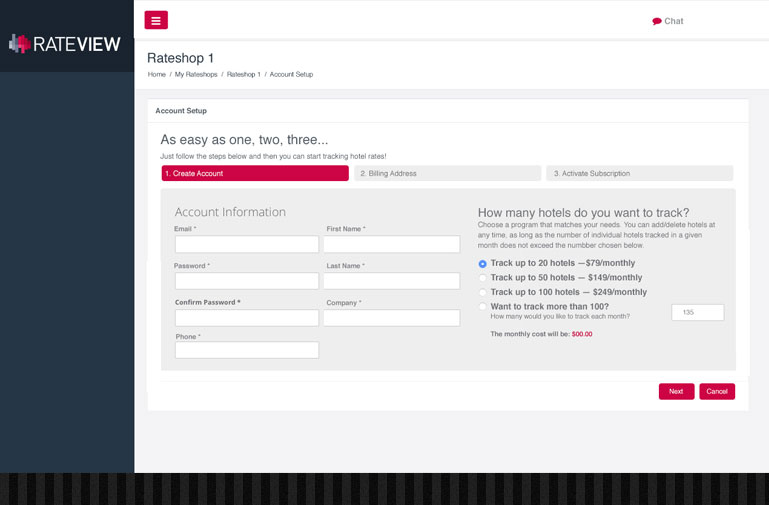Switch to 1. Create Account step
This screenshot has width=769, height=505.
[x=254, y=174]
